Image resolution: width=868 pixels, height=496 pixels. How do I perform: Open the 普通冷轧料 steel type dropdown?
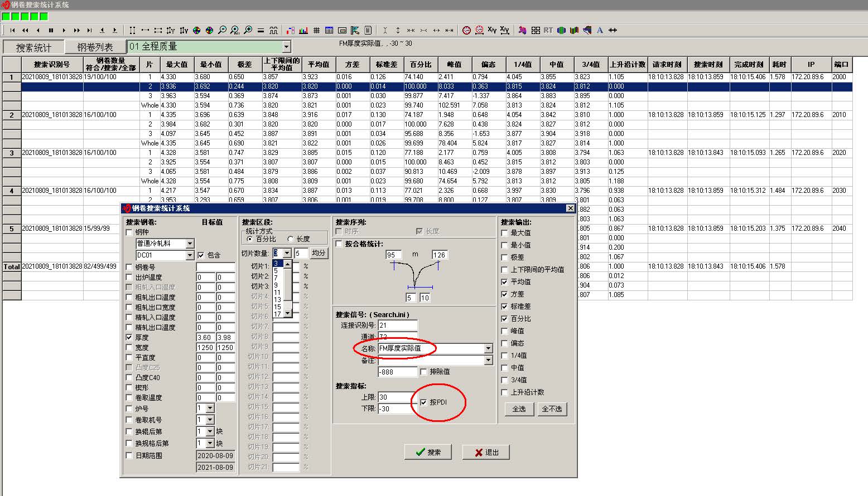(190, 244)
